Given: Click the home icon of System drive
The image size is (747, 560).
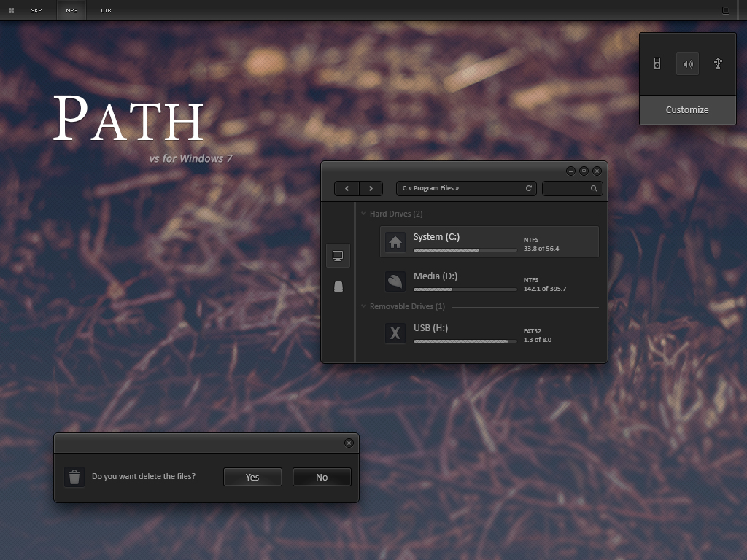Looking at the screenshot, I should point(395,242).
